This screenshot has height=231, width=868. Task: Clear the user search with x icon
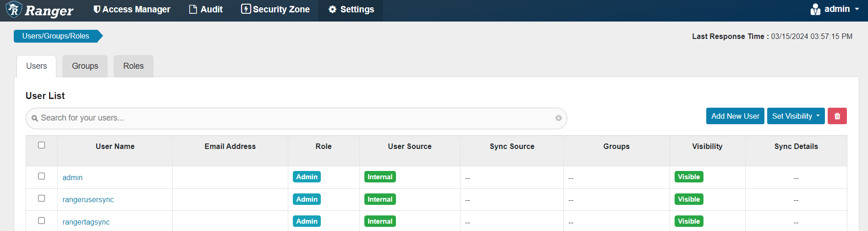tap(559, 118)
